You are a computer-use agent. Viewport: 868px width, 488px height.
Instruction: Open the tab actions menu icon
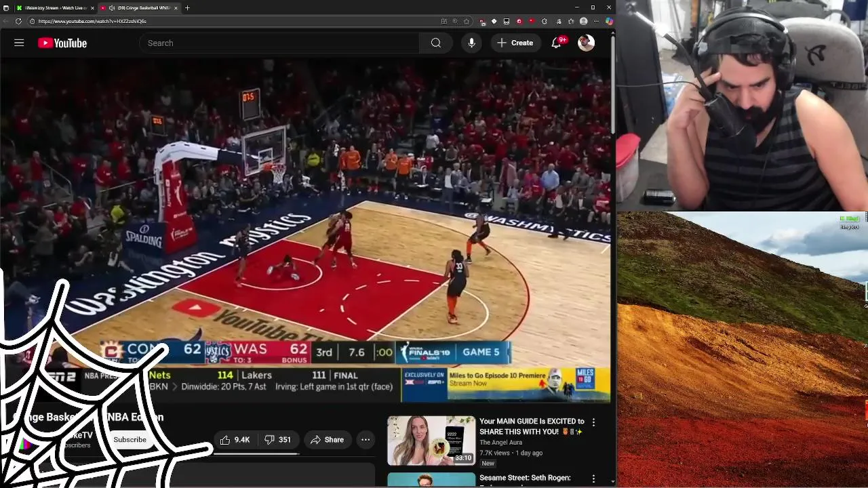coord(6,8)
